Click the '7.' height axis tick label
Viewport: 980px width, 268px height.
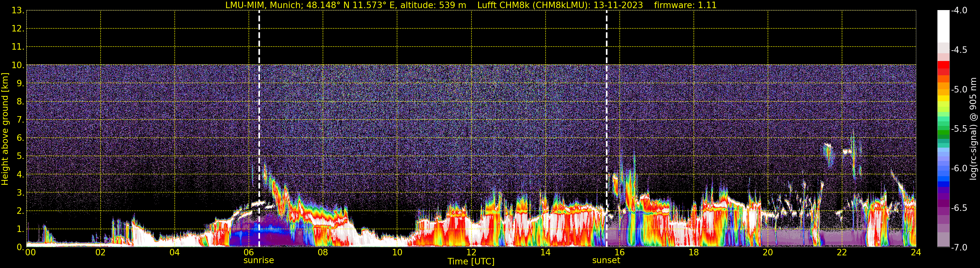tap(20, 120)
